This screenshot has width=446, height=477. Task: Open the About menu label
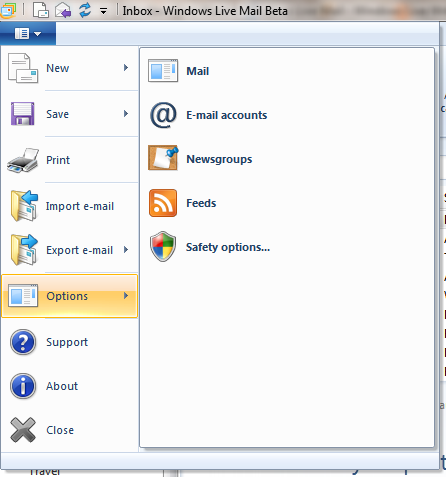62,386
